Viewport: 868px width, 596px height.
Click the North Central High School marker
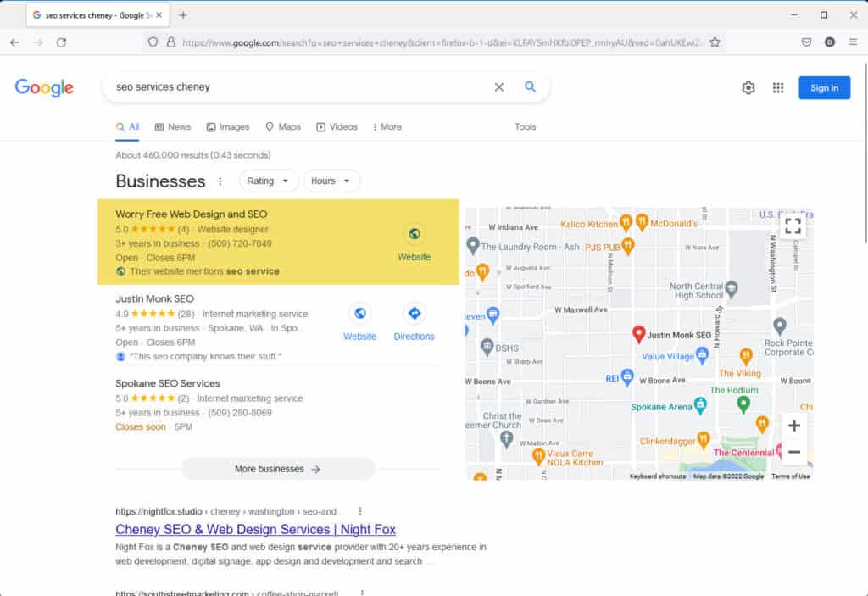click(x=732, y=288)
